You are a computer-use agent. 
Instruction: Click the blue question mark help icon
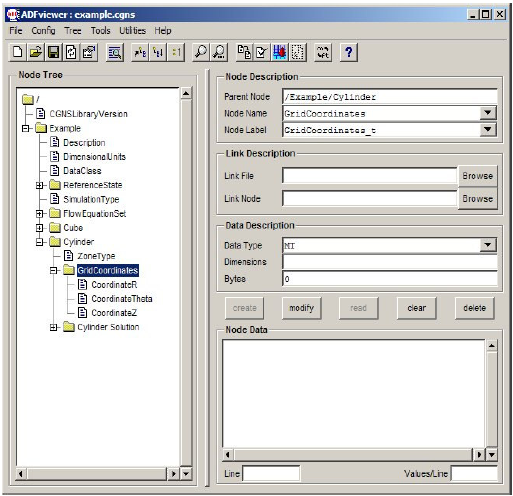[349, 52]
